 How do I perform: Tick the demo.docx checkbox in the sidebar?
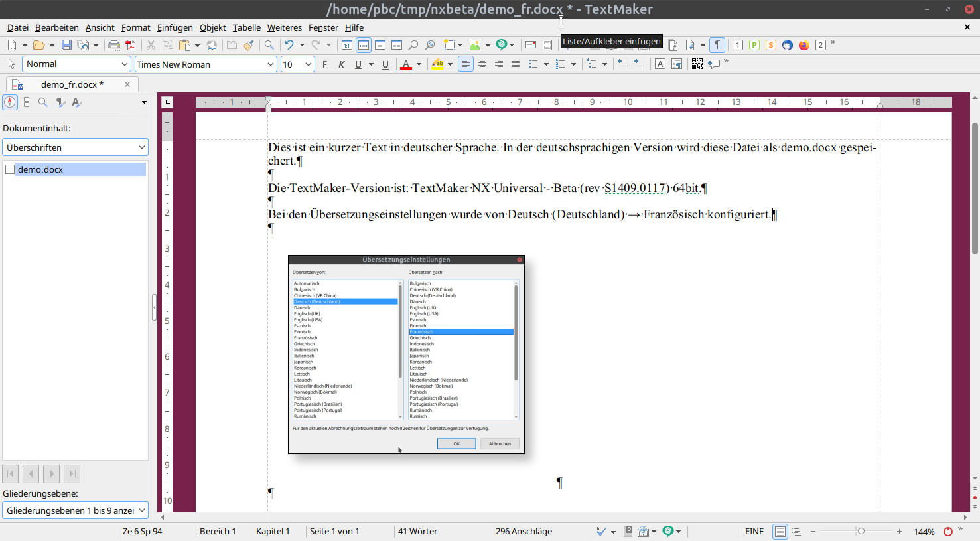click(10, 169)
